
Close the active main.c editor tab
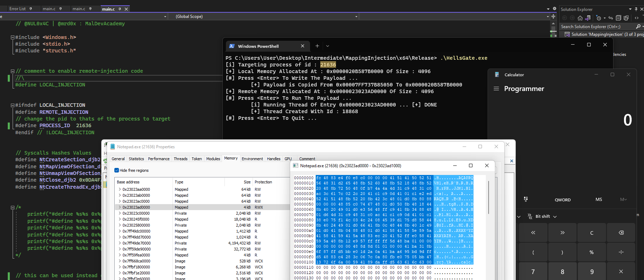click(127, 9)
